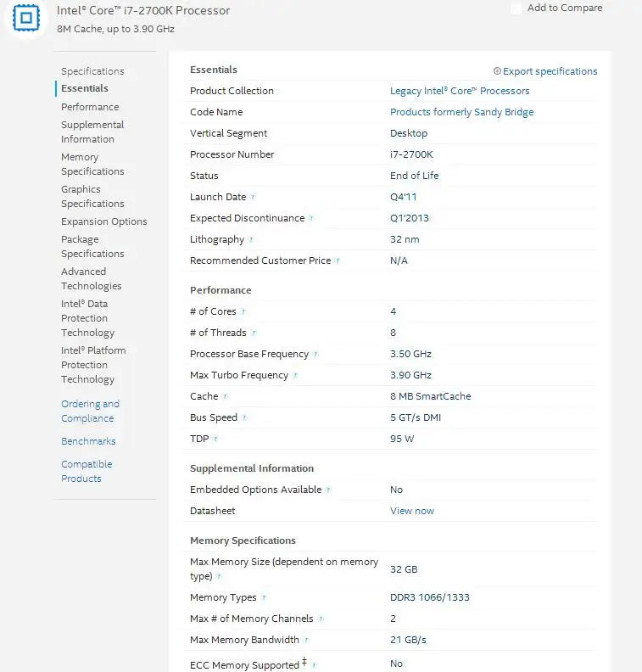
Task: Click the Export specifications link
Action: coord(550,71)
